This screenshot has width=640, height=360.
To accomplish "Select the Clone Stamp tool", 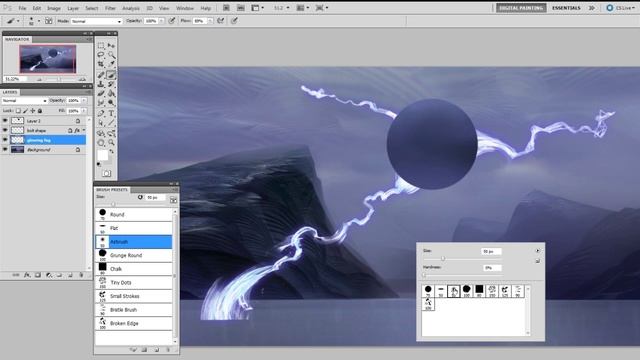I will click(101, 84).
